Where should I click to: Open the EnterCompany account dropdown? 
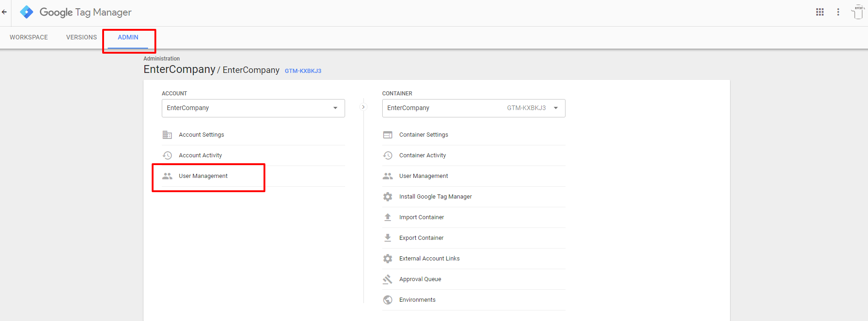(x=253, y=108)
